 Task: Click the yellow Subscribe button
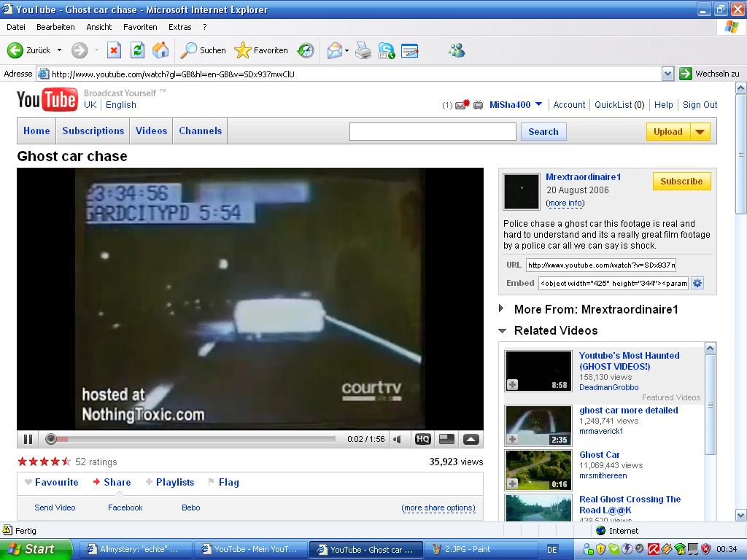681,182
